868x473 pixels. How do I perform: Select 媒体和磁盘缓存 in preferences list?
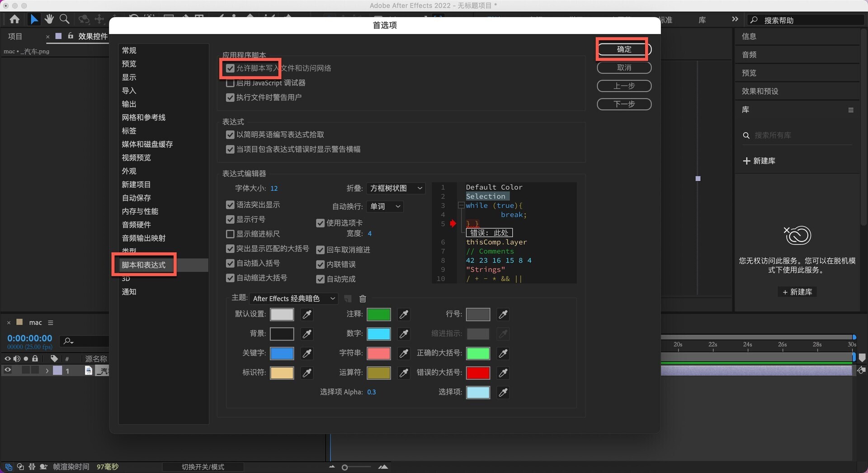pos(147,144)
